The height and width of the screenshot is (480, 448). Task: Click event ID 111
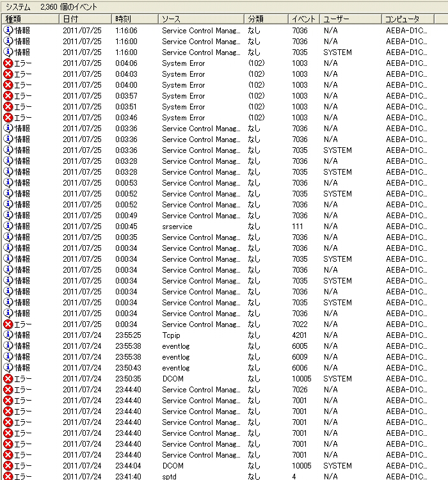[298, 226]
